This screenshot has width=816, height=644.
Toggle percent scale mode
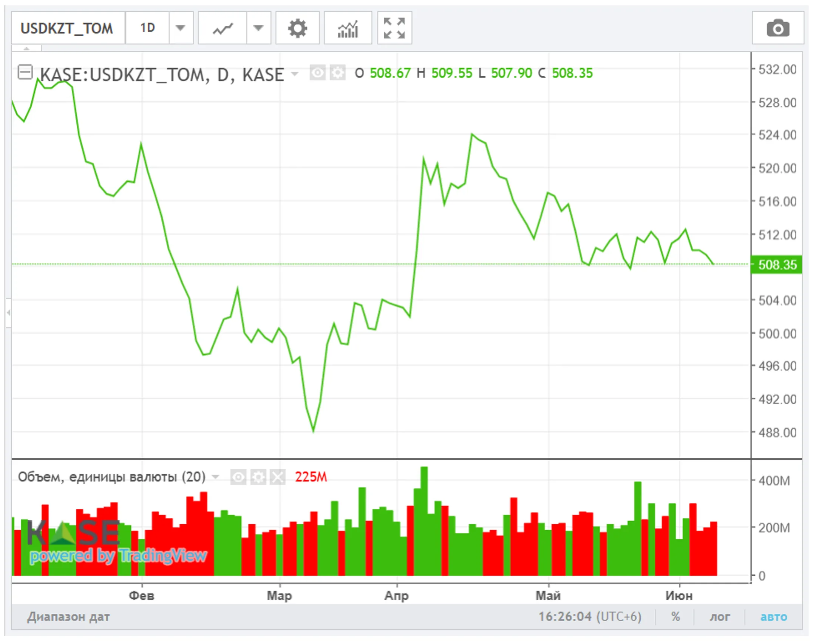[675, 616]
